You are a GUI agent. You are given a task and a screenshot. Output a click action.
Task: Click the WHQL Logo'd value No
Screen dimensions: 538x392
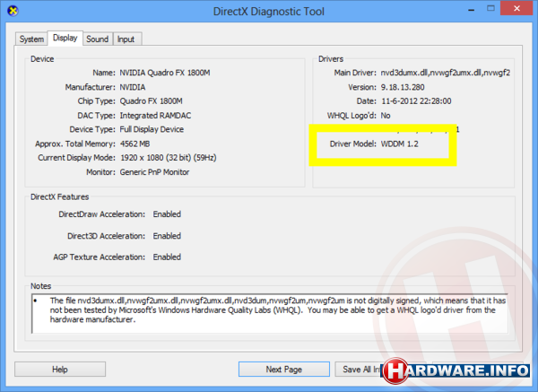(386, 116)
